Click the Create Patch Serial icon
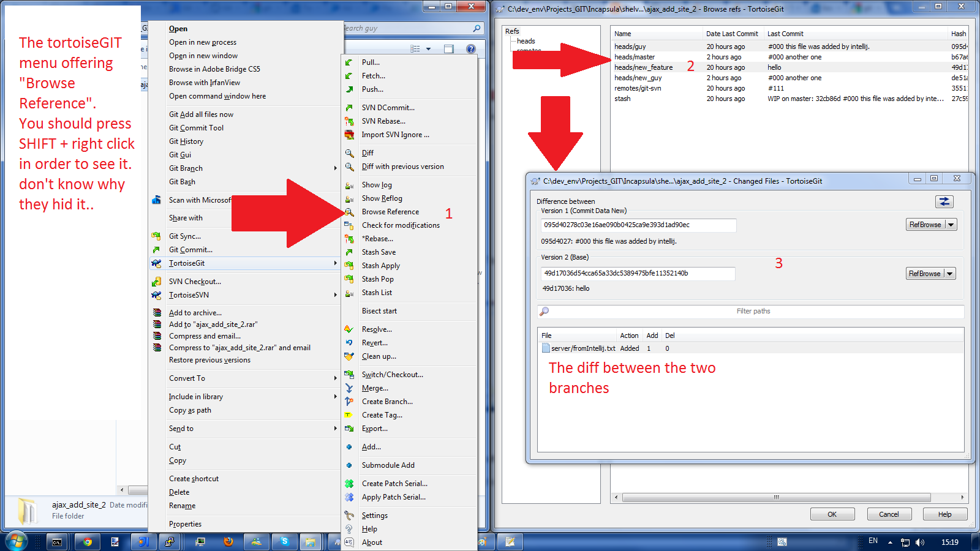Viewport: 980px width, 551px height. [349, 484]
